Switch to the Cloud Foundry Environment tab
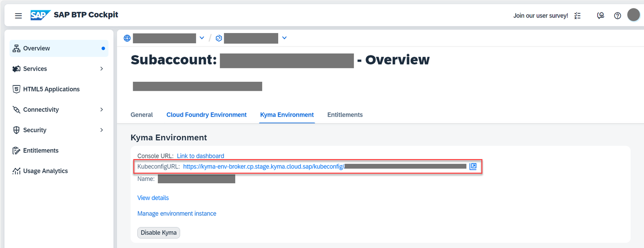Screen dimensions: 644x248 tap(207, 115)
